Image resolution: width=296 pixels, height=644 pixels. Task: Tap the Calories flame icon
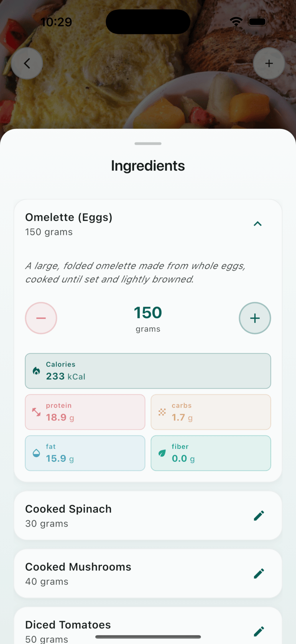(36, 371)
